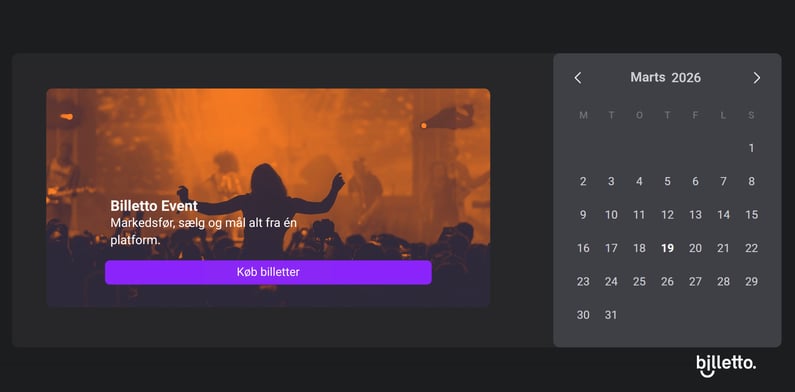Viewport: 795px width, 392px height.
Task: Select date 13 in March
Action: point(695,215)
